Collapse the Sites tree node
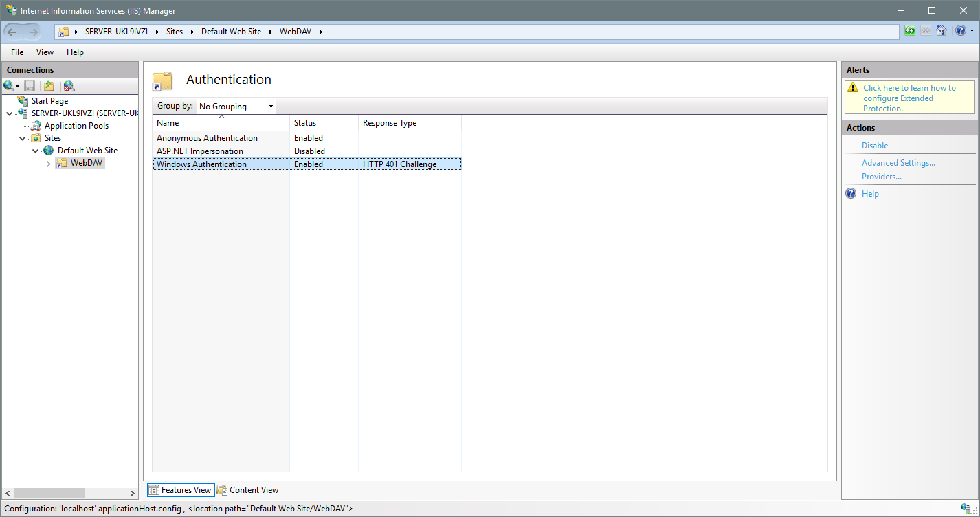This screenshot has height=517, width=980. pyautogui.click(x=23, y=138)
